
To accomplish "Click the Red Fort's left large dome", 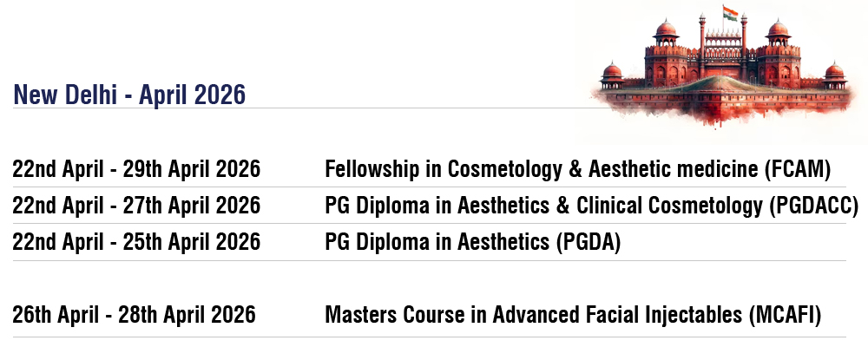I will (666, 29).
